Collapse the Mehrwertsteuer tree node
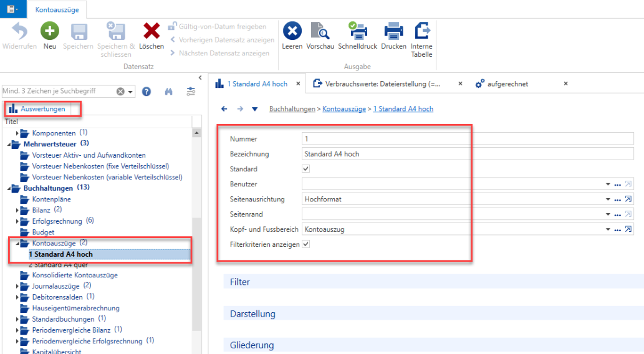The height and width of the screenshot is (354, 644). click(9, 144)
